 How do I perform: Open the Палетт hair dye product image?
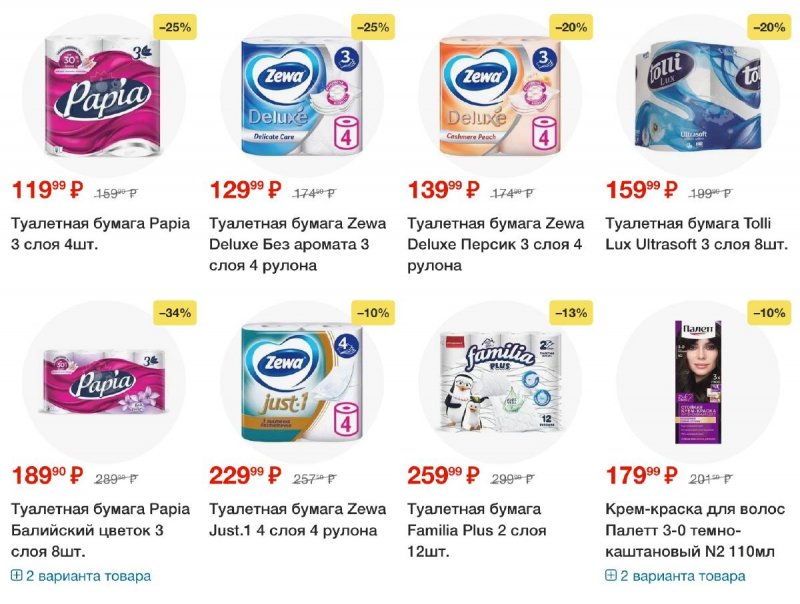coord(697,382)
